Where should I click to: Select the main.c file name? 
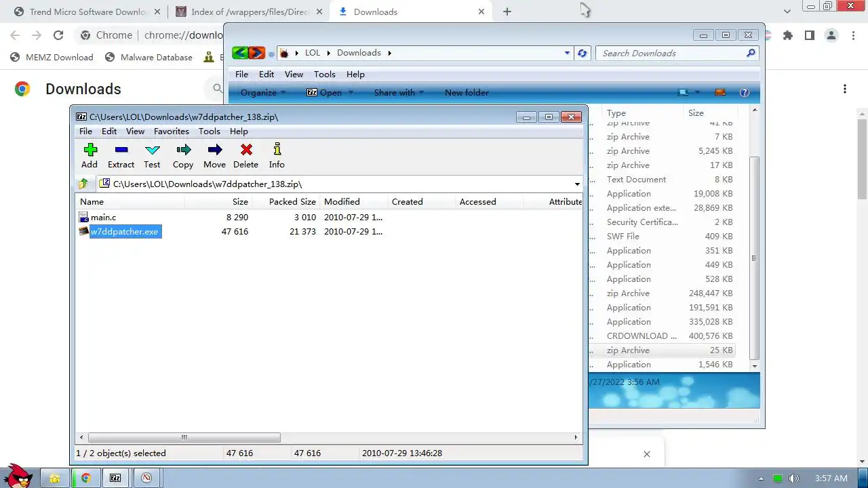click(x=103, y=217)
